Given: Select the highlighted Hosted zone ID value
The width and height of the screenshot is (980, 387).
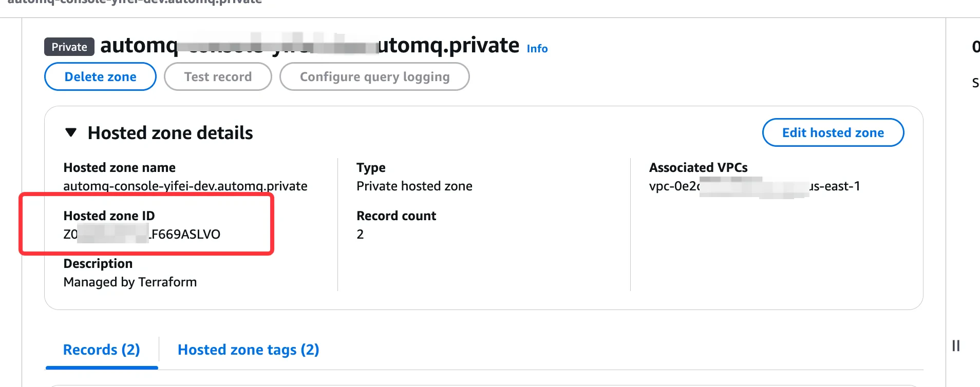Looking at the screenshot, I should tap(142, 234).
